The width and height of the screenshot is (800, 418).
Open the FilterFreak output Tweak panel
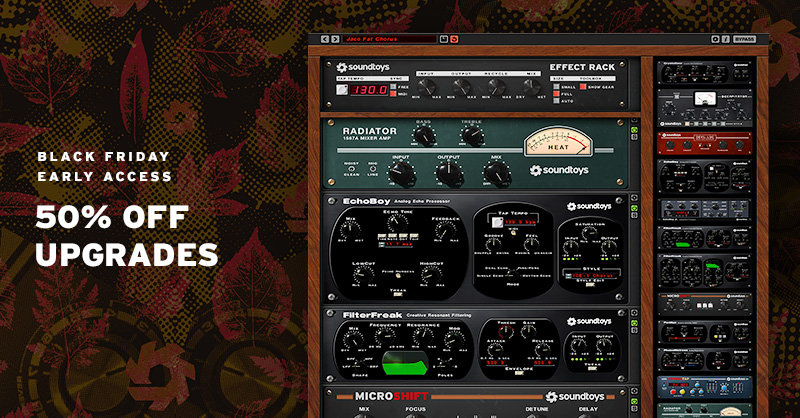click(592, 367)
